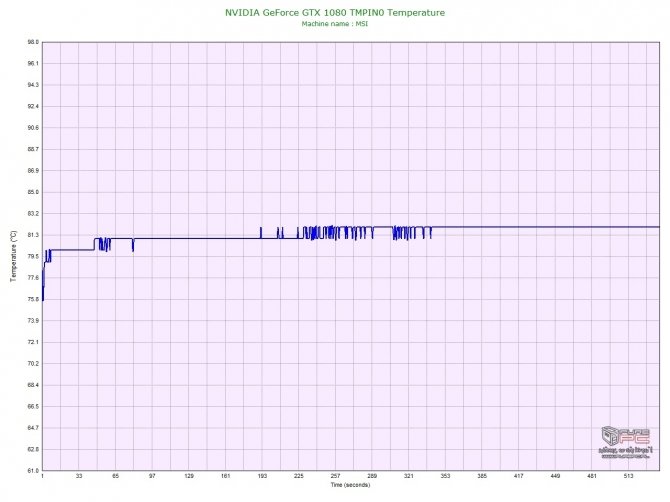The width and height of the screenshot is (670, 502).
Task: Click the 321 x-axis label
Action: (x=409, y=476)
